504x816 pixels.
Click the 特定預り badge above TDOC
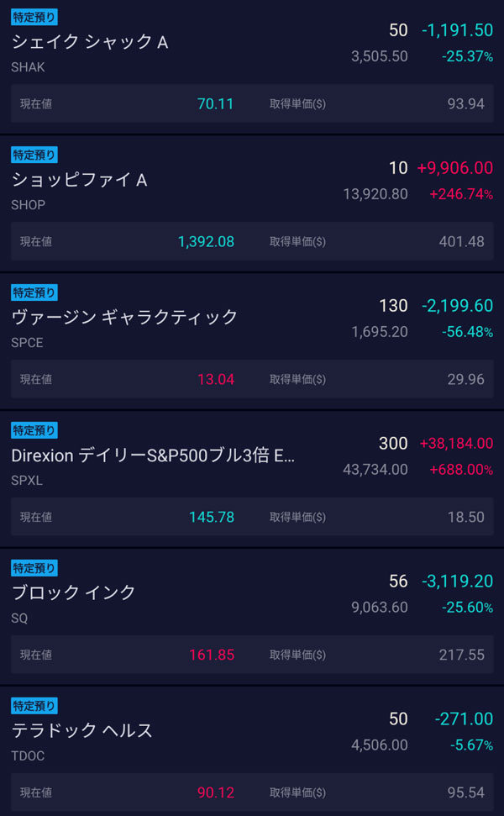[34, 706]
